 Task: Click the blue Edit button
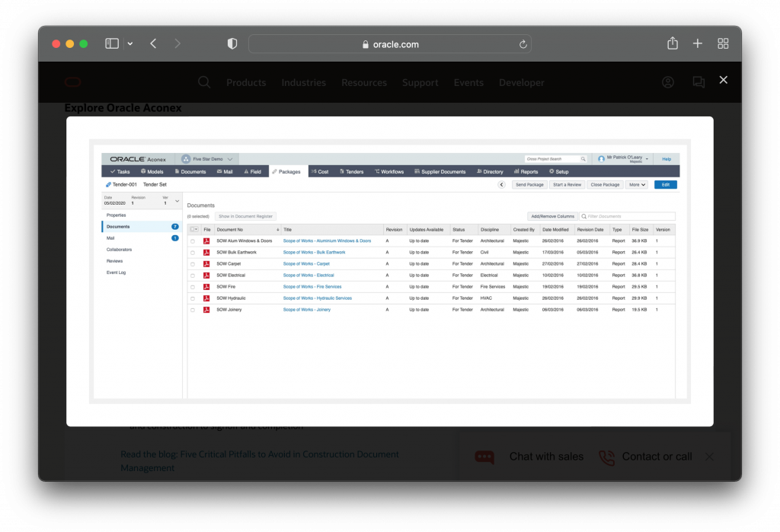[665, 185]
